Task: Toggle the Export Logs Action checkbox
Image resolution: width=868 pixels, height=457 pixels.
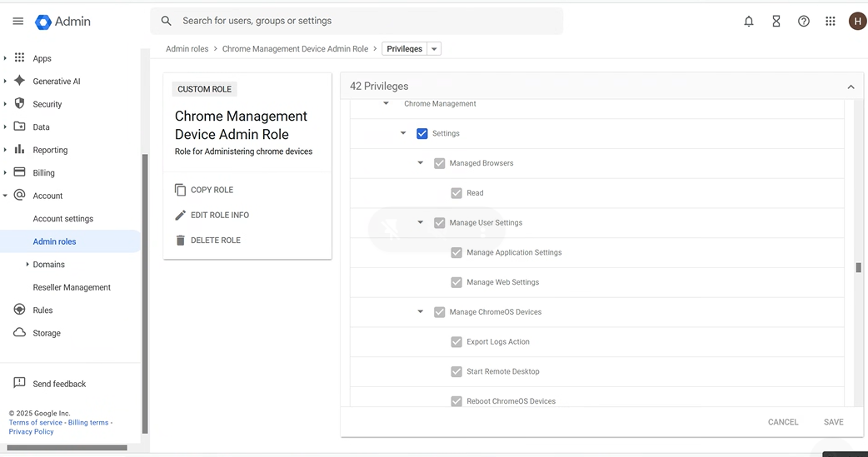Action: point(456,342)
